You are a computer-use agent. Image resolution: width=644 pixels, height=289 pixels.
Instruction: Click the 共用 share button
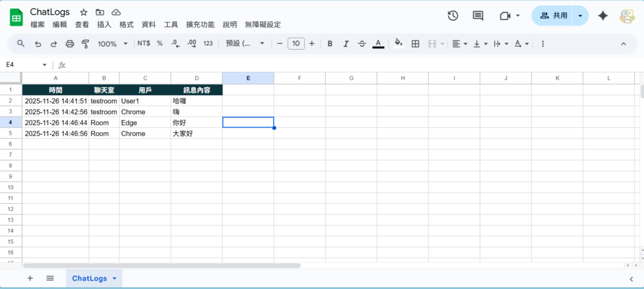click(553, 16)
